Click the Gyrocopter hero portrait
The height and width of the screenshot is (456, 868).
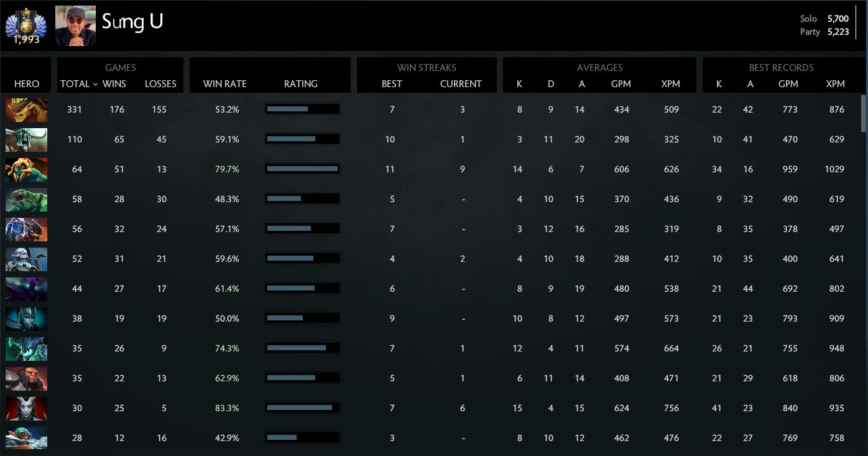tap(26, 438)
